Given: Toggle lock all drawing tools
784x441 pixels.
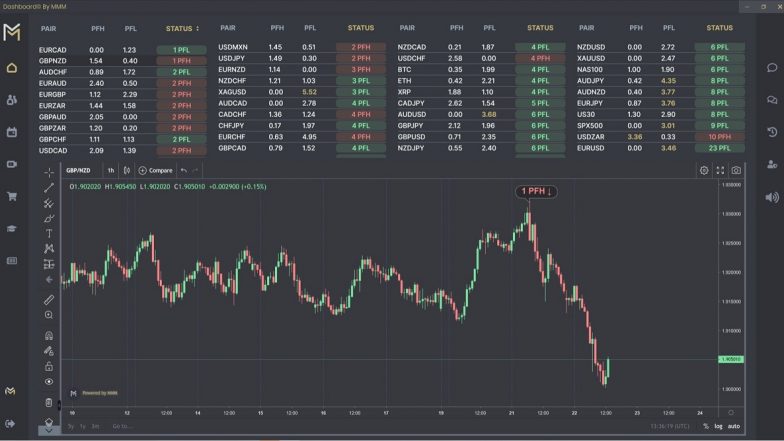Looking at the screenshot, I should pyautogui.click(x=49, y=366).
